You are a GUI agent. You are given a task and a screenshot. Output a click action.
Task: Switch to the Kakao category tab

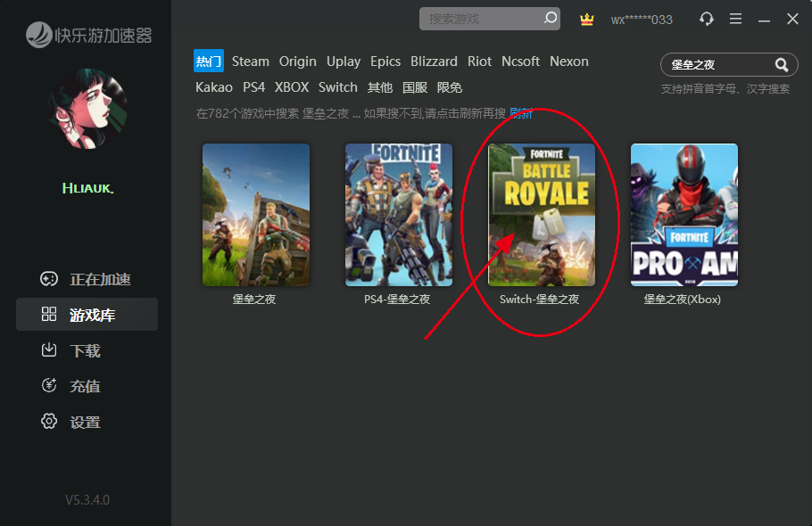(x=214, y=87)
